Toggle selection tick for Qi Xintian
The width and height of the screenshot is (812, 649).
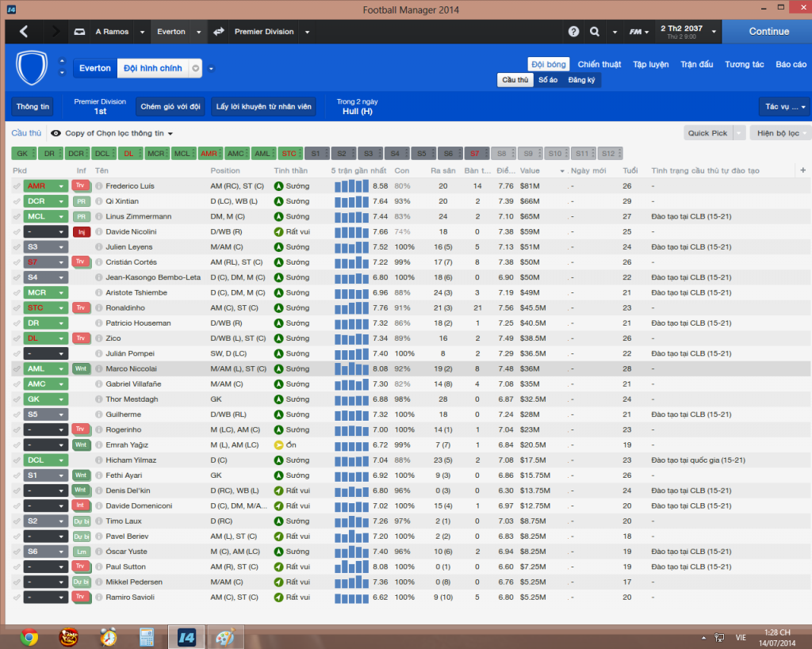click(x=17, y=200)
